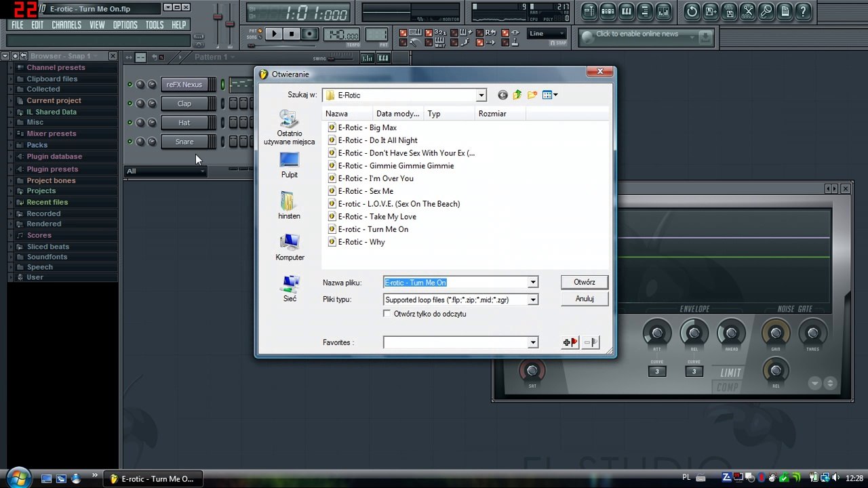This screenshot has height=488, width=868.
Task: Open the audio editor scissors icon
Action: pyautogui.click(x=747, y=11)
